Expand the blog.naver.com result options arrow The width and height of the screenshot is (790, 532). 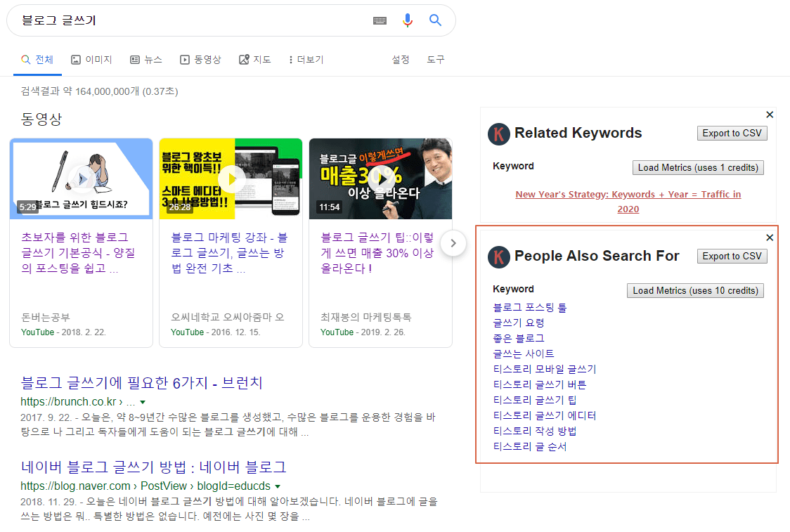tap(278, 486)
